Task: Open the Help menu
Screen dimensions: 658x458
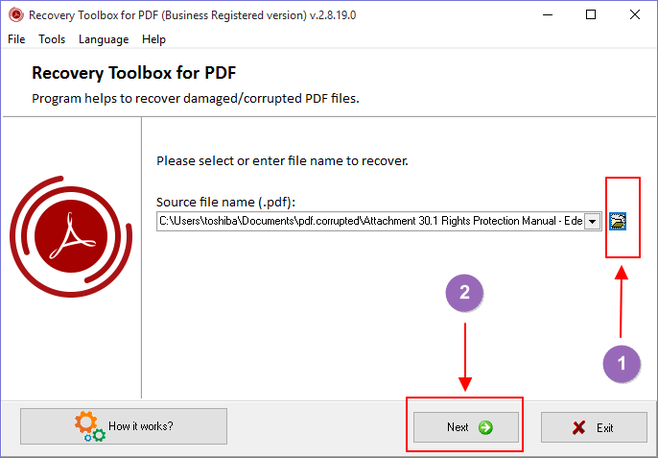Action: pyautogui.click(x=154, y=39)
